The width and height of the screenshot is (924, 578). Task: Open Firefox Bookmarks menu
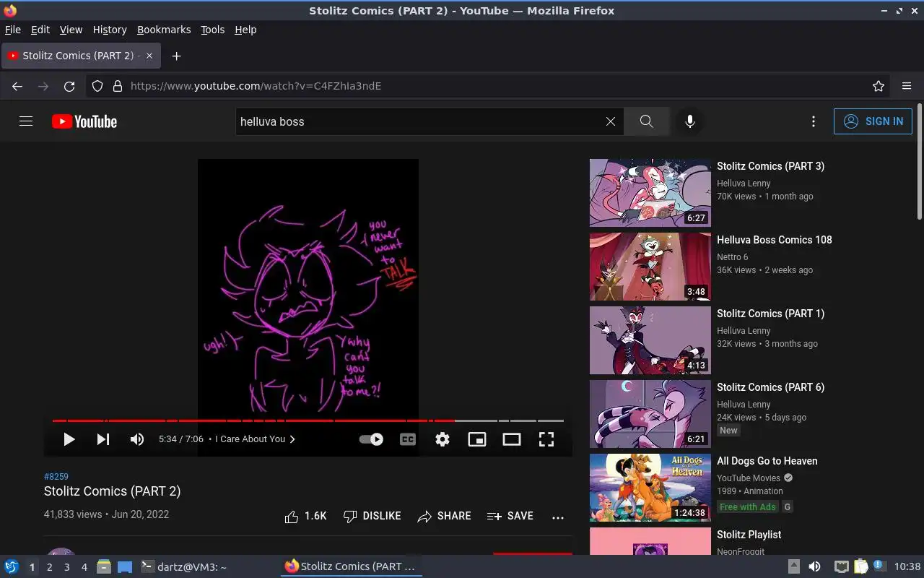coord(164,30)
